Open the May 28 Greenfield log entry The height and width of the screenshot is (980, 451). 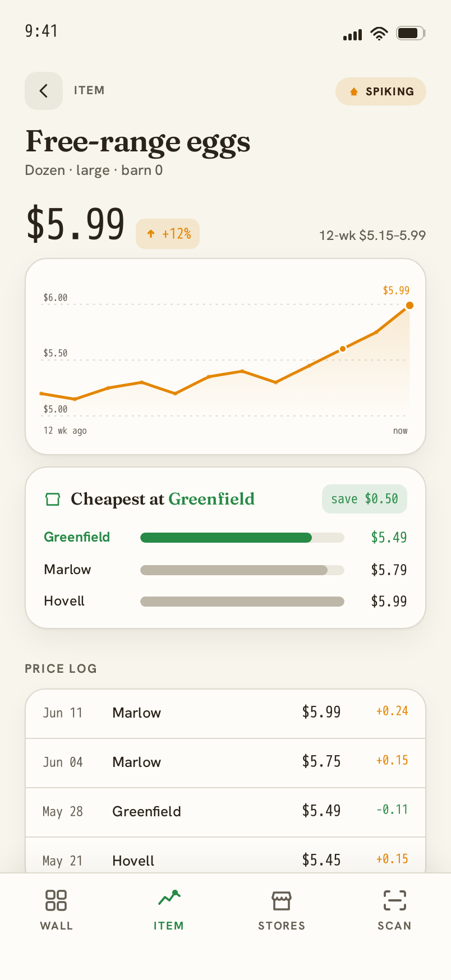[225, 812]
